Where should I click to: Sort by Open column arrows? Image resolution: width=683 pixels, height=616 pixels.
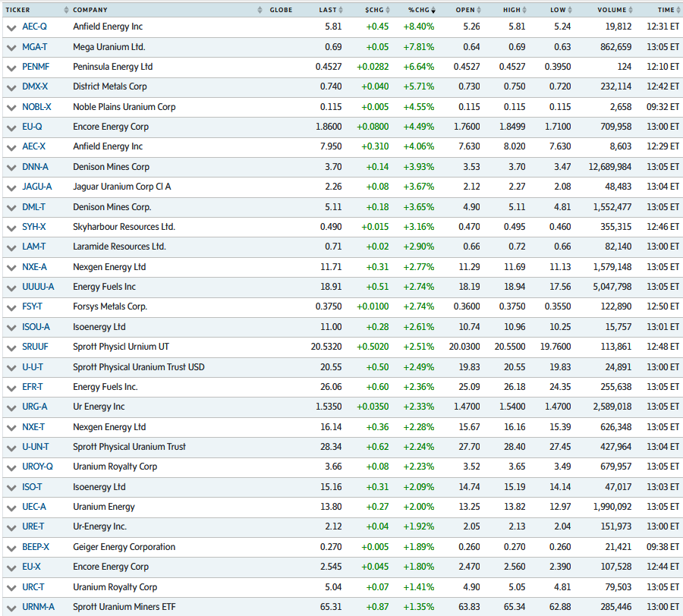(x=479, y=10)
